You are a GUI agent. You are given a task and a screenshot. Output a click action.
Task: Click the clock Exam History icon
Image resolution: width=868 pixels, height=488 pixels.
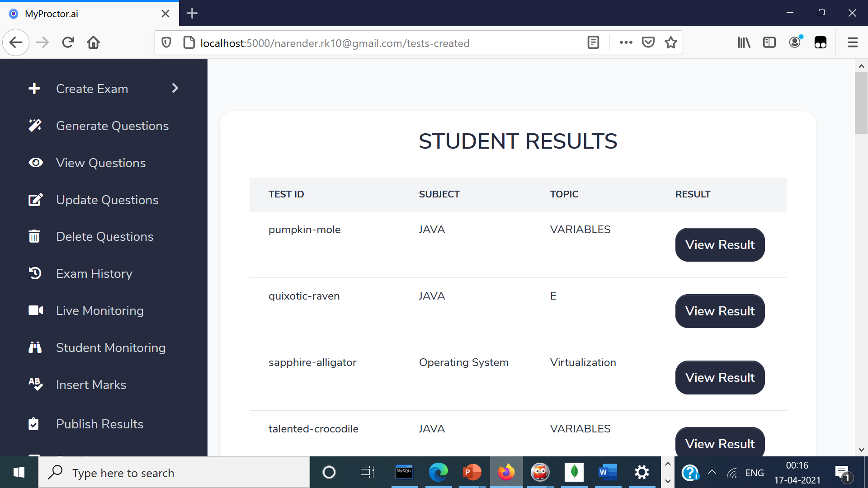click(35, 273)
